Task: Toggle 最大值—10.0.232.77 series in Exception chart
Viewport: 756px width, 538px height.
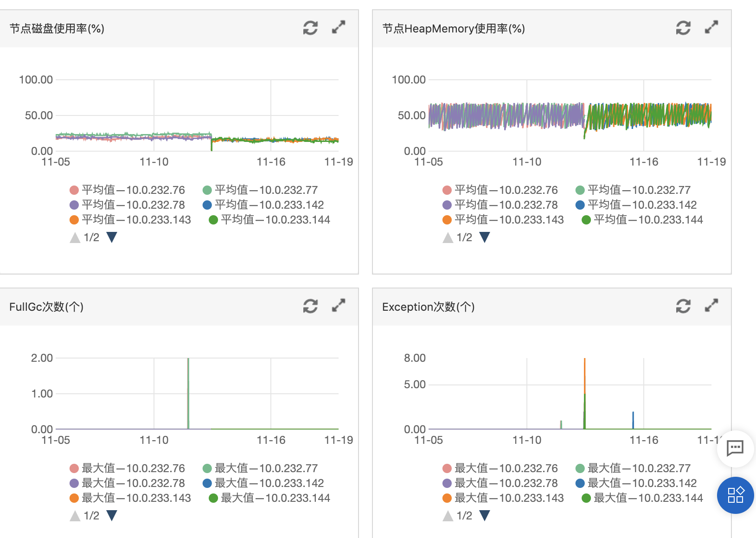Action: [633, 468]
